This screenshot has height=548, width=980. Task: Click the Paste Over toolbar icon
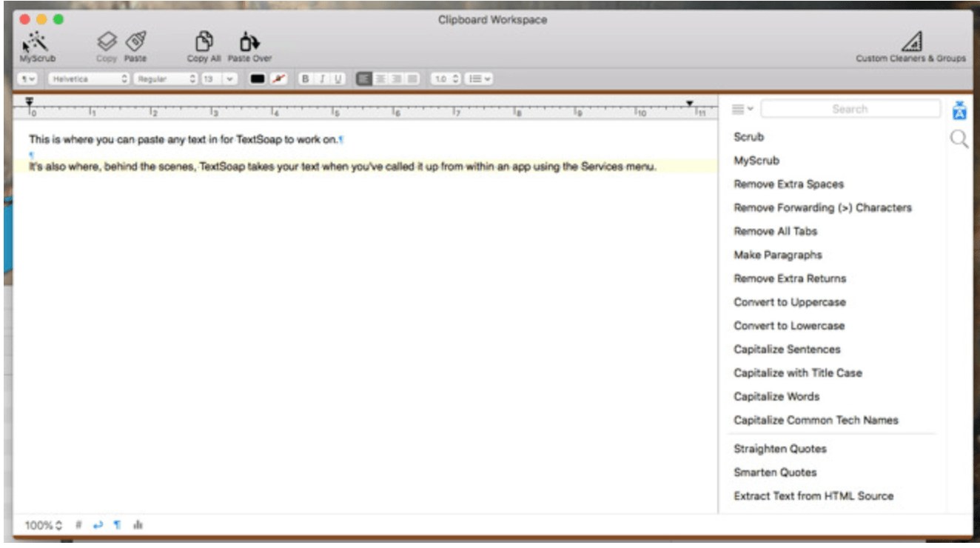click(249, 41)
